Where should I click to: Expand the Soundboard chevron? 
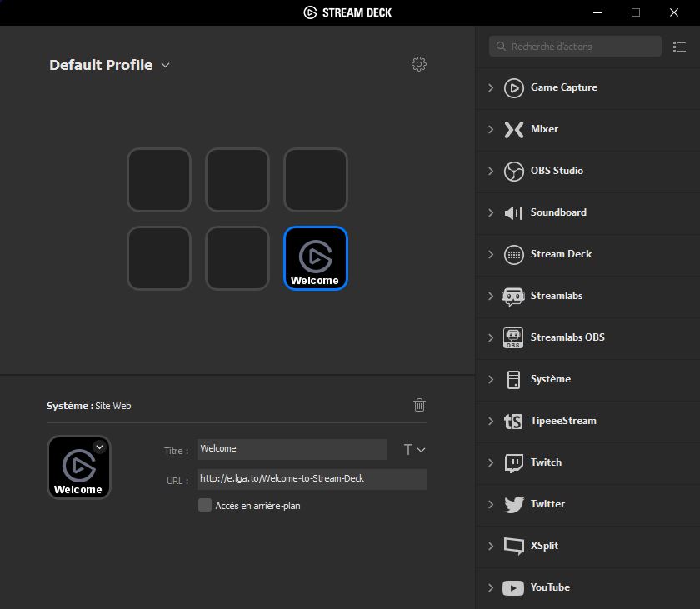click(491, 212)
